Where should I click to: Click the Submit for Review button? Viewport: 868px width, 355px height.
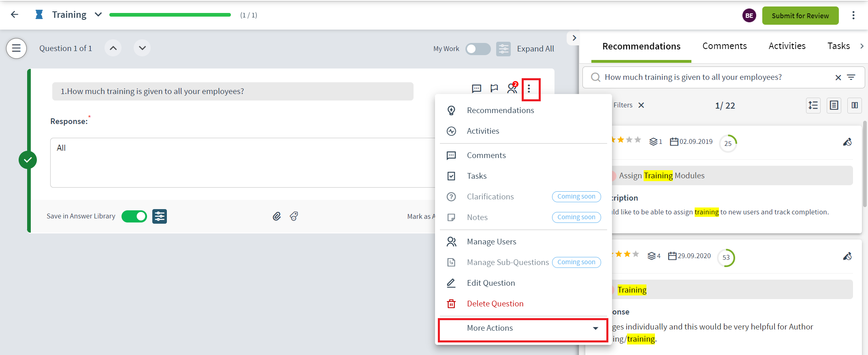coord(800,15)
